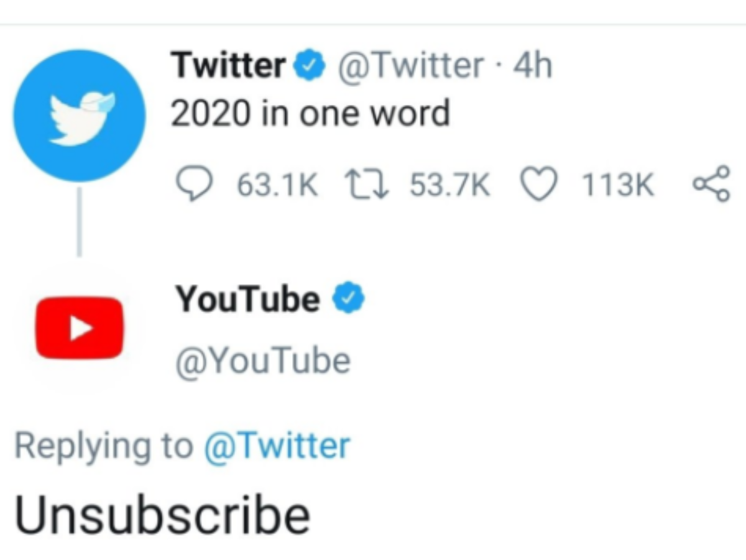Open YouTube's red play-button avatar

[x=79, y=328]
